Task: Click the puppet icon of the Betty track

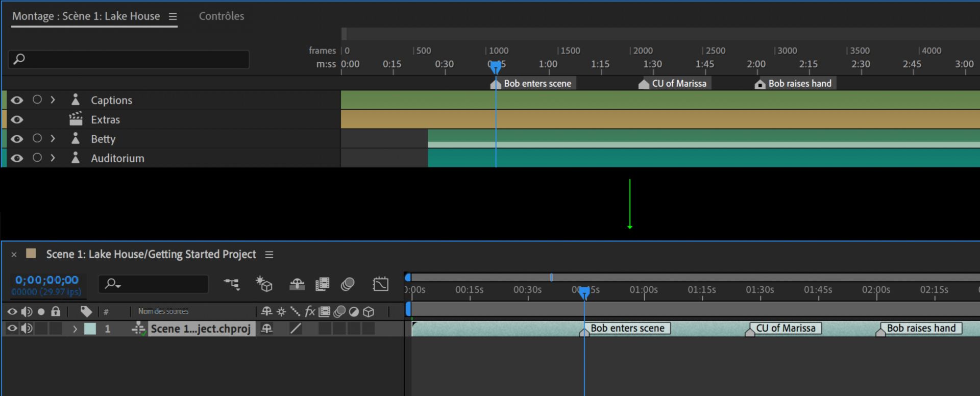Action: click(x=76, y=138)
